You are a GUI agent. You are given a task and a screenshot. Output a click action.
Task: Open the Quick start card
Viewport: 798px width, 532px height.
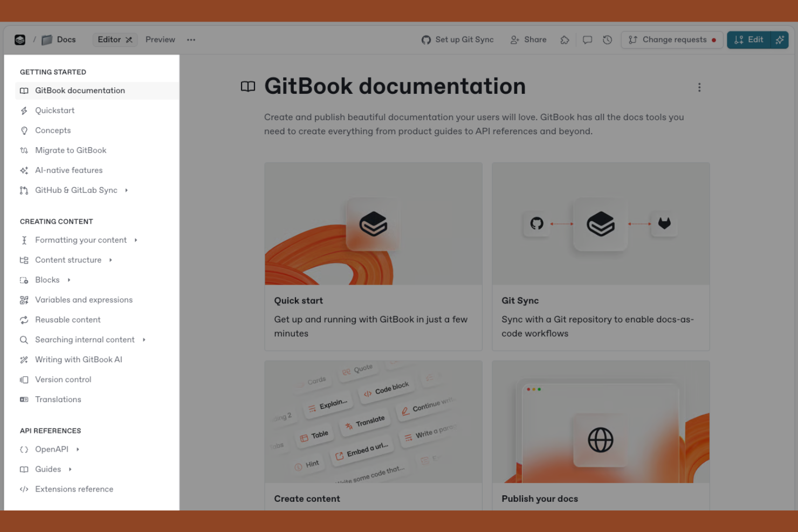(x=373, y=257)
